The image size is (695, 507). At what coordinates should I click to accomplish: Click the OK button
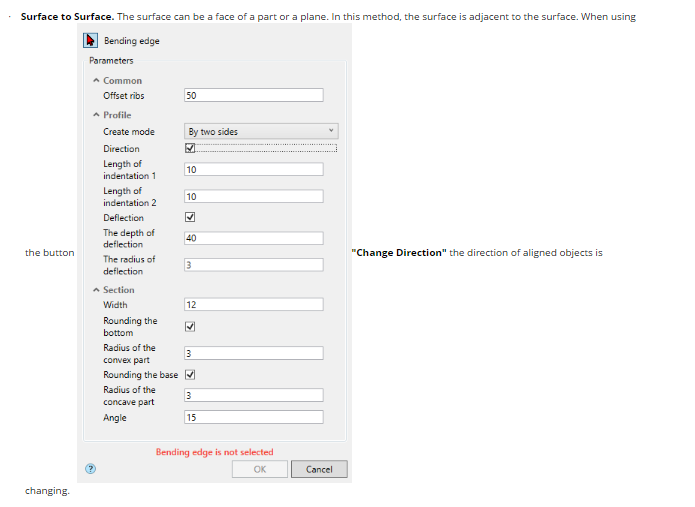point(259,469)
